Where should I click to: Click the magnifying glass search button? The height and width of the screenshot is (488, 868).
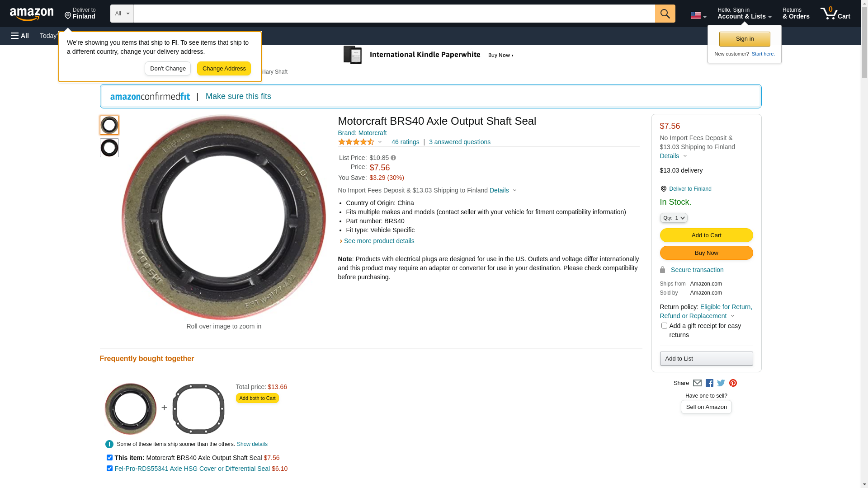pos(665,14)
